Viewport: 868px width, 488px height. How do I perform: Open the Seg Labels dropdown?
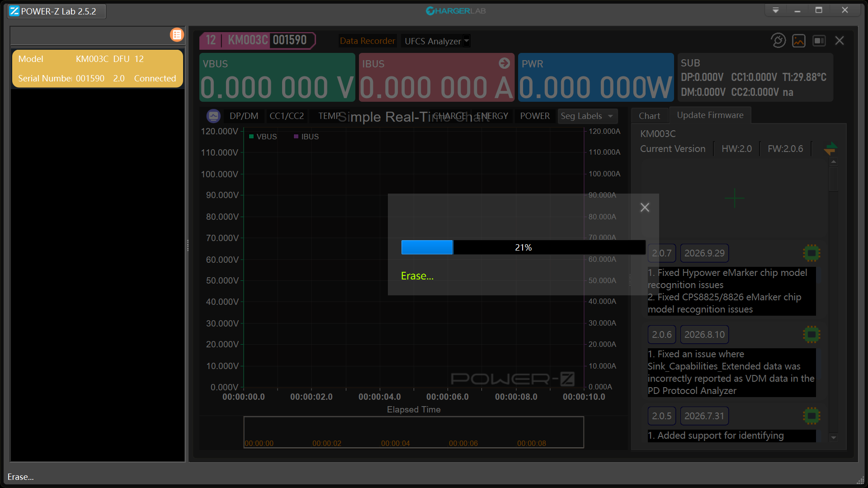click(587, 116)
